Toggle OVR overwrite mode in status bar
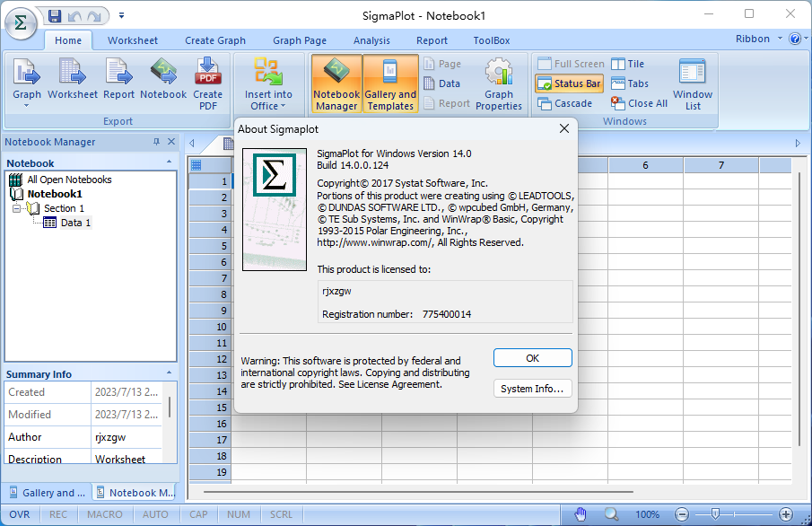Viewport: 812px width, 526px height. 20,514
